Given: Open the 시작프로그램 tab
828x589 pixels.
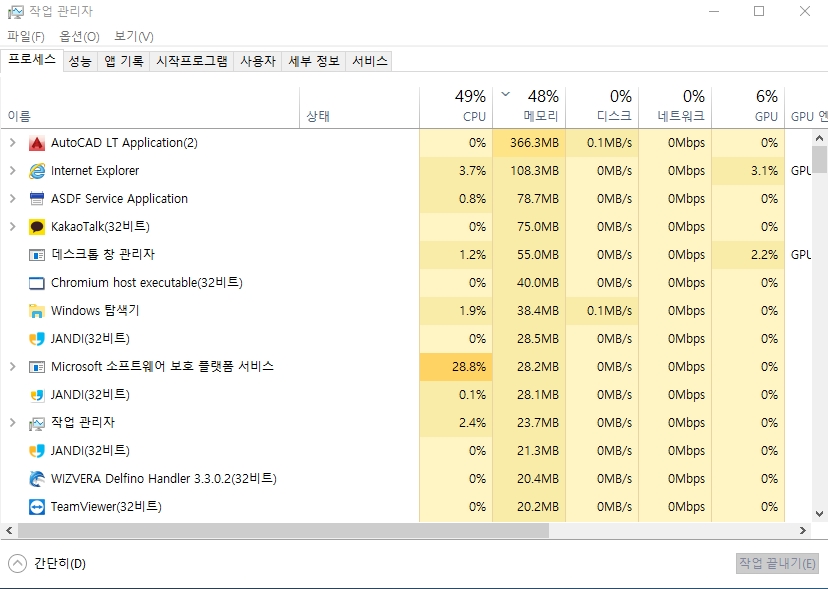Looking at the screenshot, I should (191, 61).
